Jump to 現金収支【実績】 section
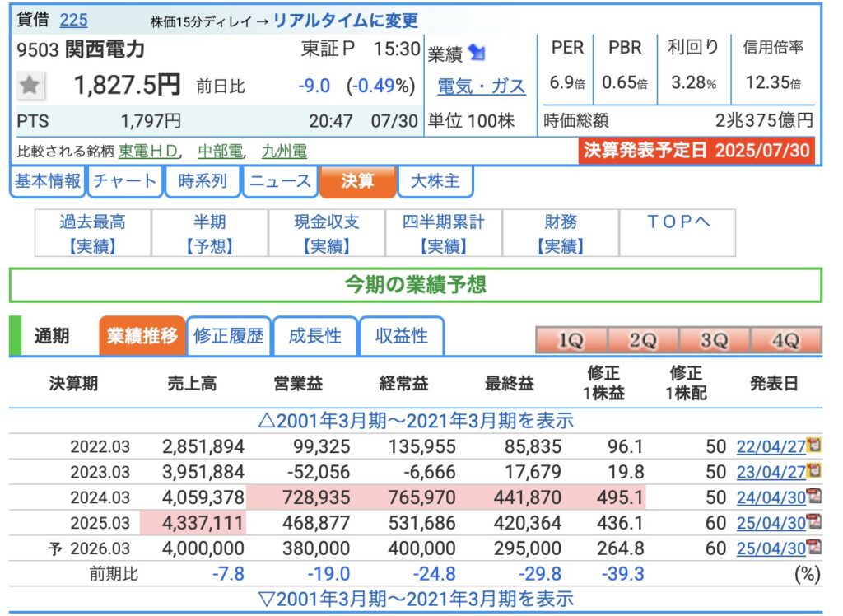843x616 pixels. (x=327, y=234)
